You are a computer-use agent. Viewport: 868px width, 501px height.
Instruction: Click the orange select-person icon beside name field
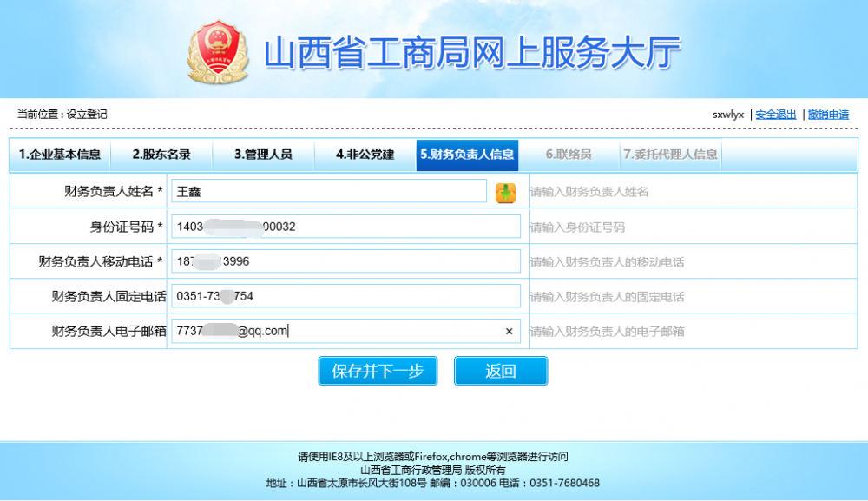pyautogui.click(x=505, y=193)
